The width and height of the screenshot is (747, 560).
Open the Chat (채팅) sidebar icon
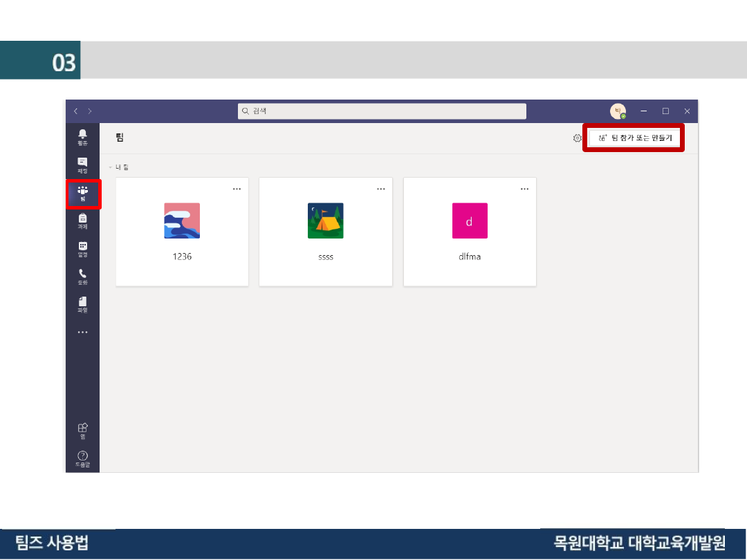pyautogui.click(x=82, y=164)
